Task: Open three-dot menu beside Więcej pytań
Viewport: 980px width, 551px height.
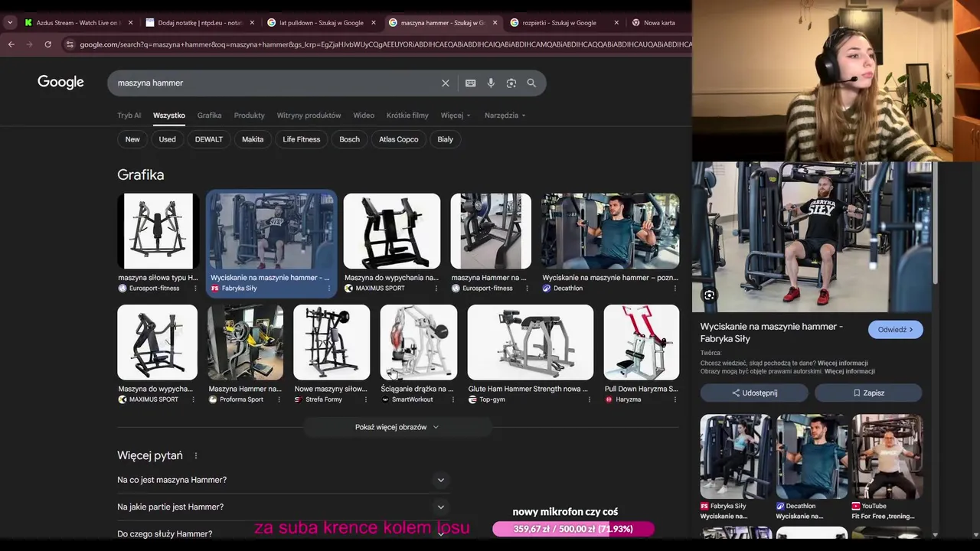Action: pos(195,456)
